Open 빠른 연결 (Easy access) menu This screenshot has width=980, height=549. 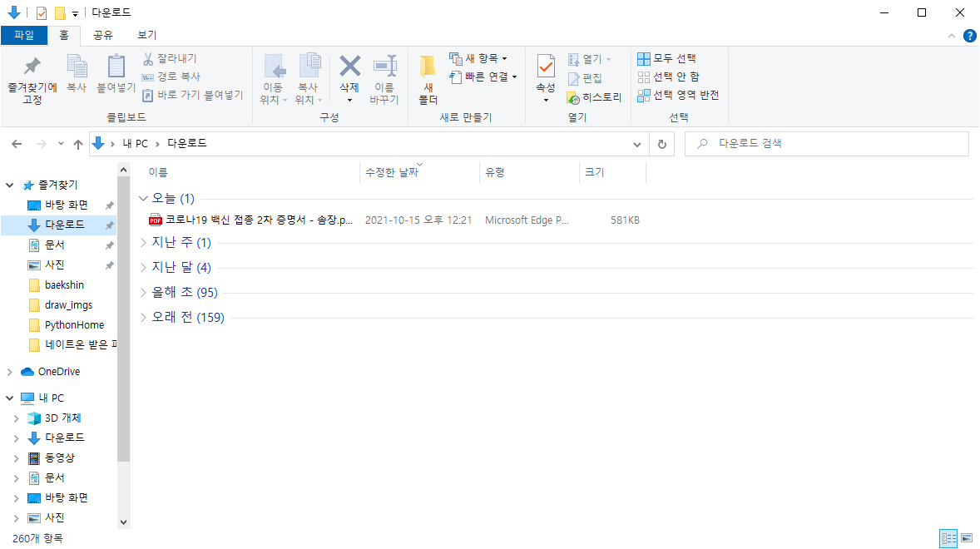[x=483, y=77]
